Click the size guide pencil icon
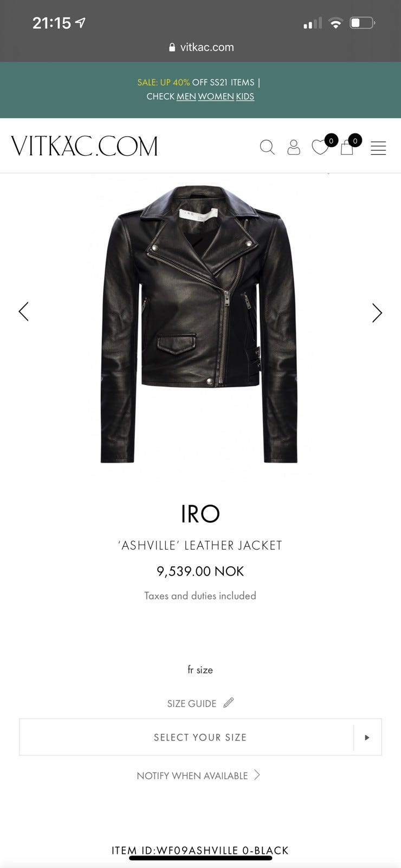 (x=229, y=703)
